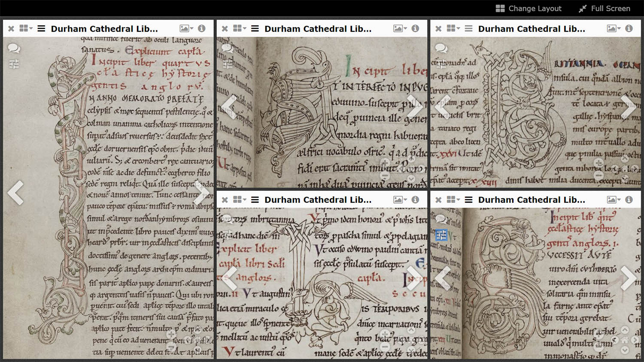Image resolution: width=644 pixels, height=362 pixels.
Task: Open slot layout dropdown in top-middle window
Action: pos(240,28)
